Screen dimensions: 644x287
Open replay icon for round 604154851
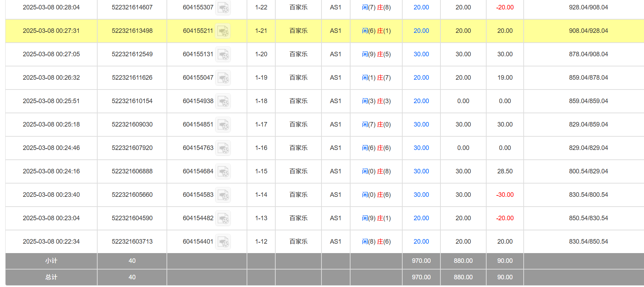coord(223,125)
